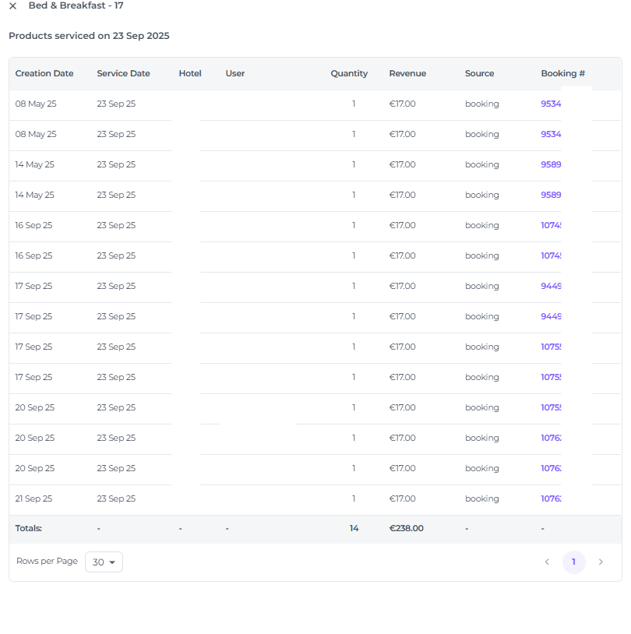Open the booking link in the first row
Image resolution: width=631 pixels, height=634 pixels.
point(551,104)
